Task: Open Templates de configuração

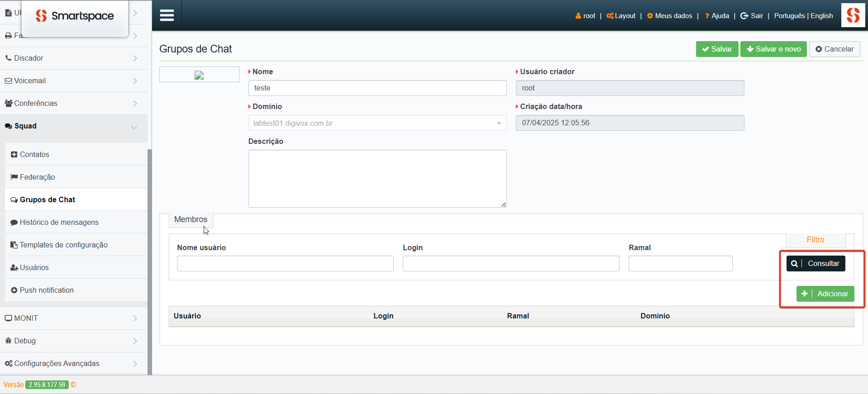Action: (76, 245)
